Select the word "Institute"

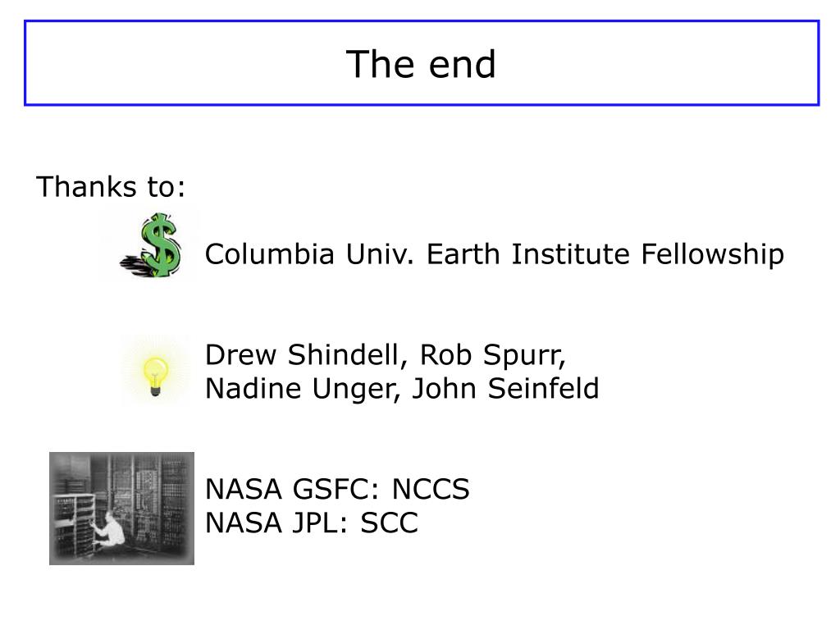click(x=571, y=254)
